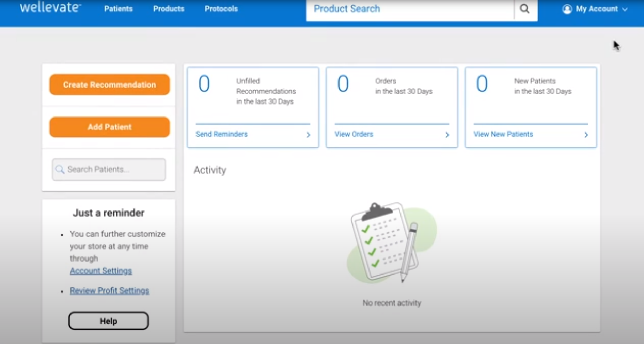The image size is (644, 344).
Task: Click the wellevate logo
Action: click(50, 7)
